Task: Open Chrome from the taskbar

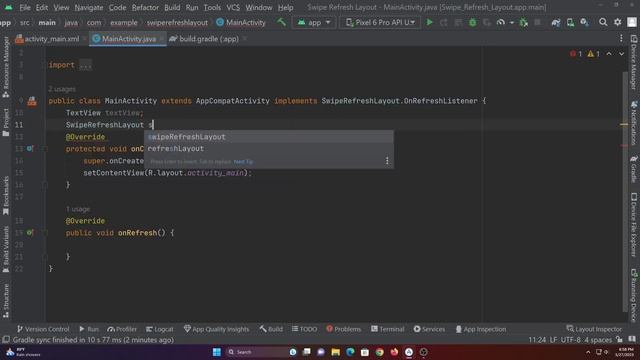Action: [380, 352]
